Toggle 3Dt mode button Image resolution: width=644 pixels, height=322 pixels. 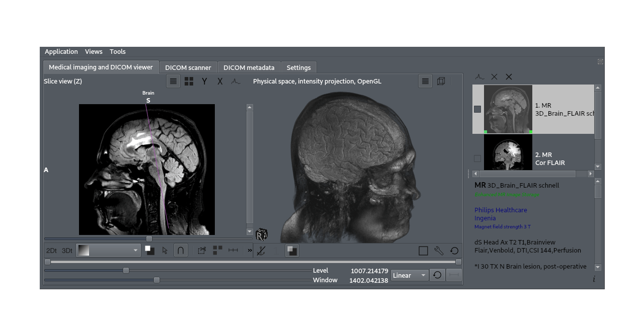tap(67, 250)
